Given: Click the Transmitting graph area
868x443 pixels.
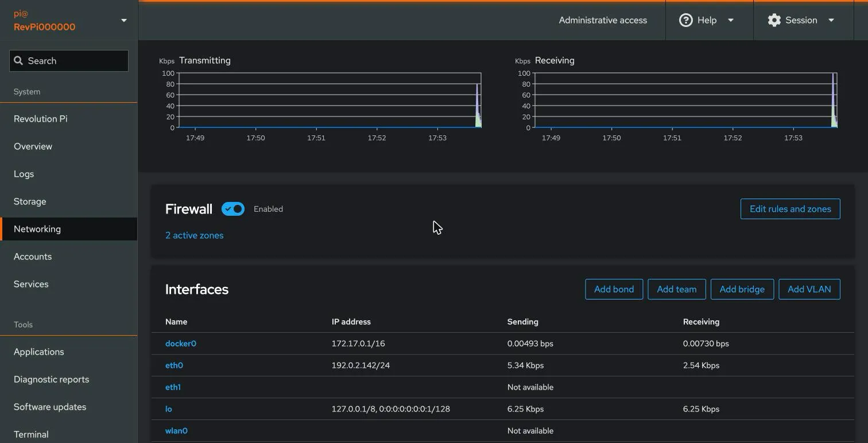Looking at the screenshot, I should 330,100.
